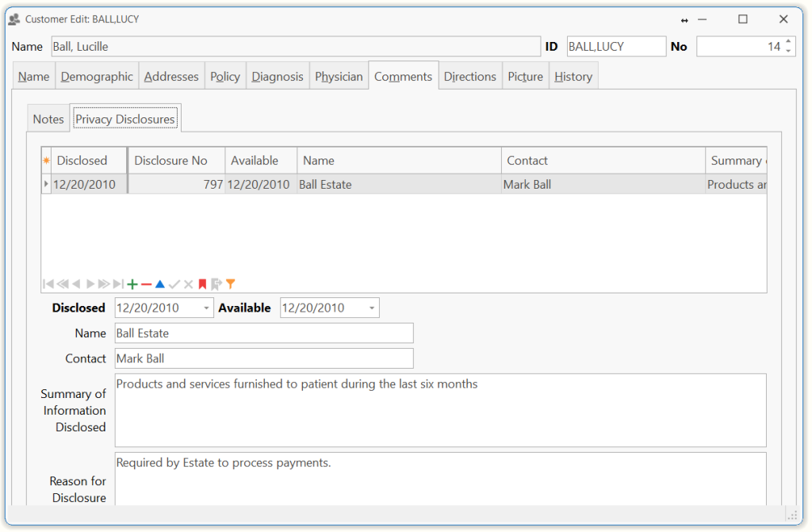Open the Diagnosis tab
812x532 pixels.
click(x=278, y=77)
